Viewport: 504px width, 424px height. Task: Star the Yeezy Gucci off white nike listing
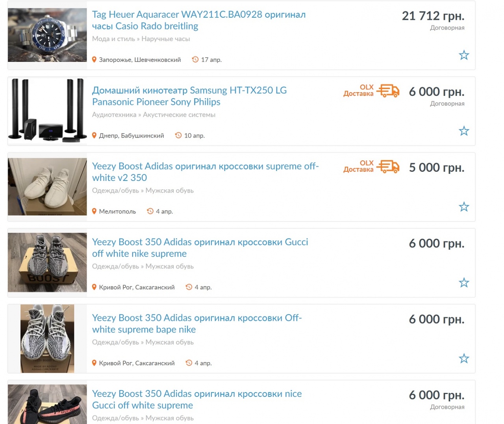(x=464, y=283)
